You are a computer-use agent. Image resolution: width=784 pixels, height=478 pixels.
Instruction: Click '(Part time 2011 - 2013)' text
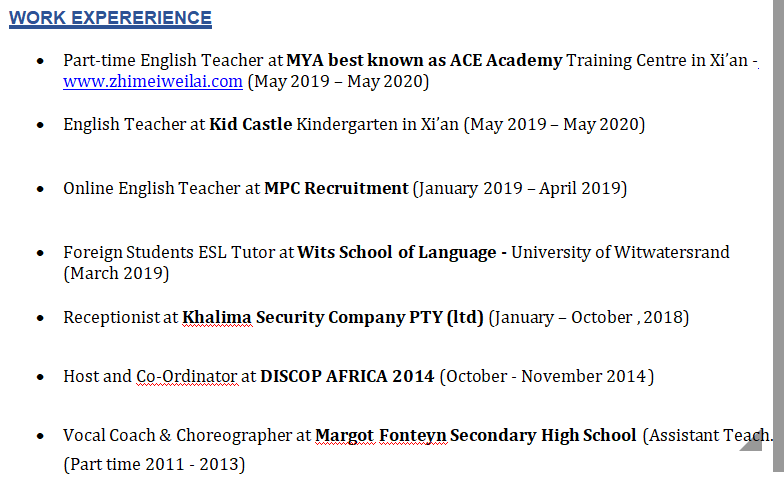[154, 464]
